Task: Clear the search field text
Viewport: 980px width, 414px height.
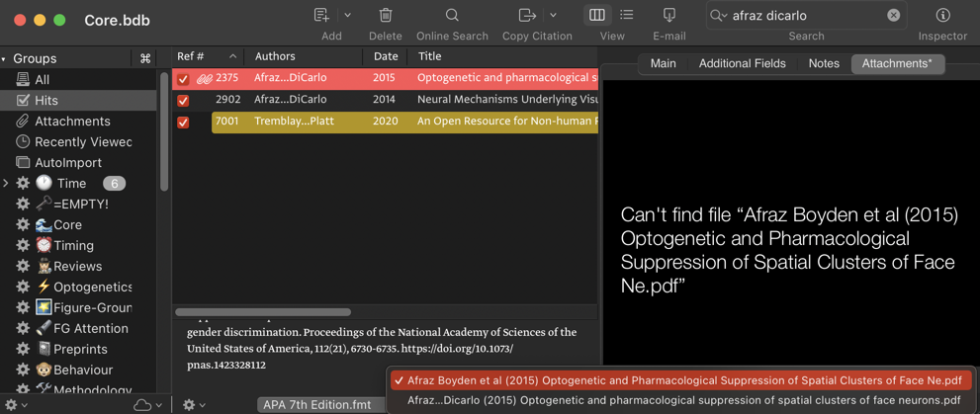Action: (894, 16)
